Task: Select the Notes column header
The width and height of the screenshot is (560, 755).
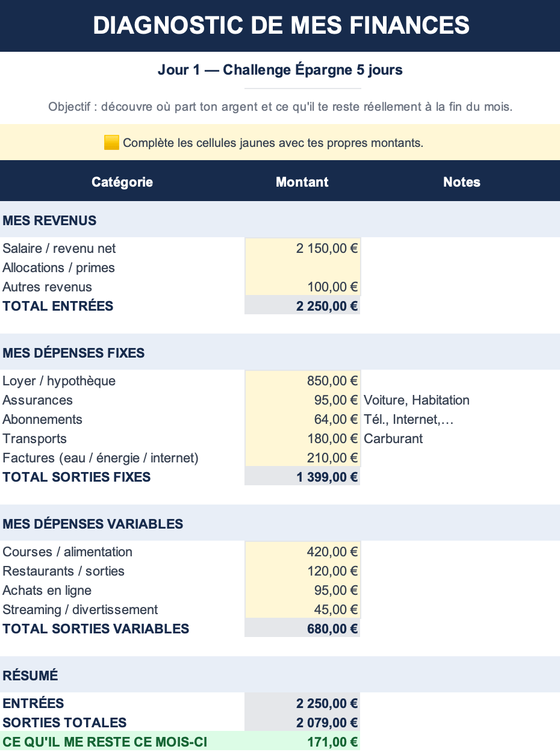Action: [x=462, y=182]
